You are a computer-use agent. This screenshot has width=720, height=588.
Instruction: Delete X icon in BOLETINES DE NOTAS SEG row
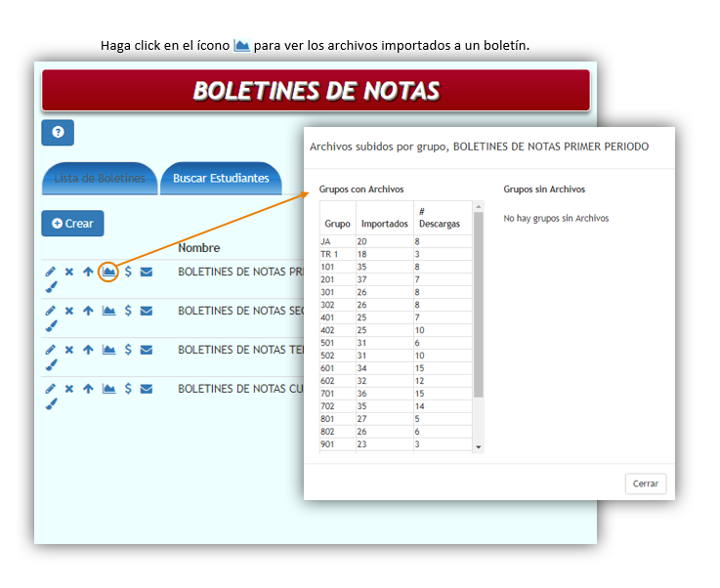click(x=69, y=311)
